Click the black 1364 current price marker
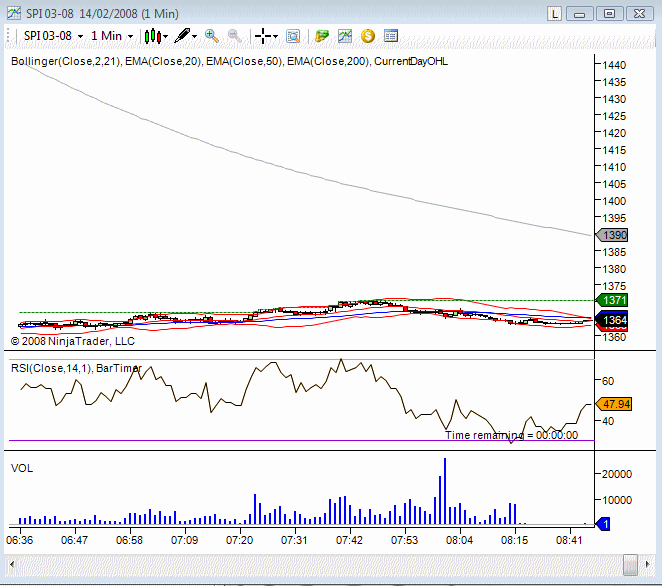 tap(612, 320)
